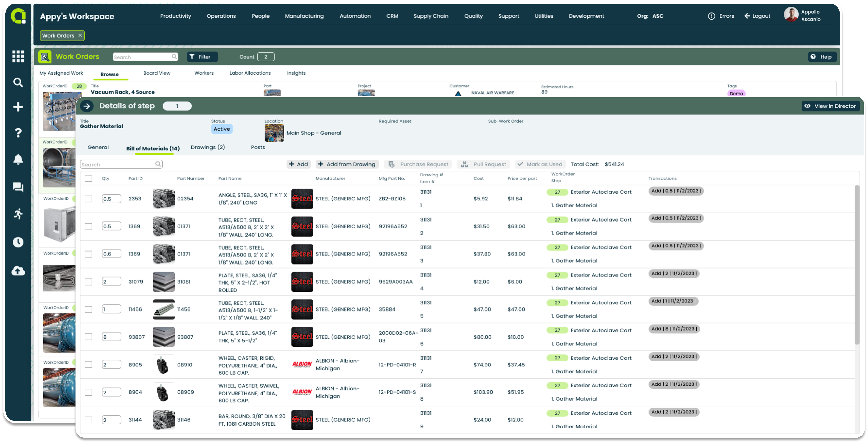Screen dimensions: 868x443
Task: Open the Manufacturing menu
Action: 304,16
